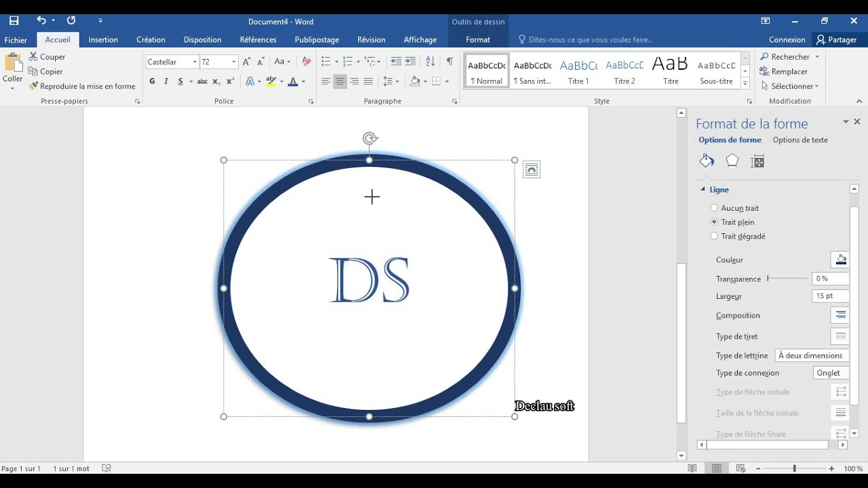The width and height of the screenshot is (868, 488).
Task: Toggle italic formatting (I)
Action: [x=166, y=81]
